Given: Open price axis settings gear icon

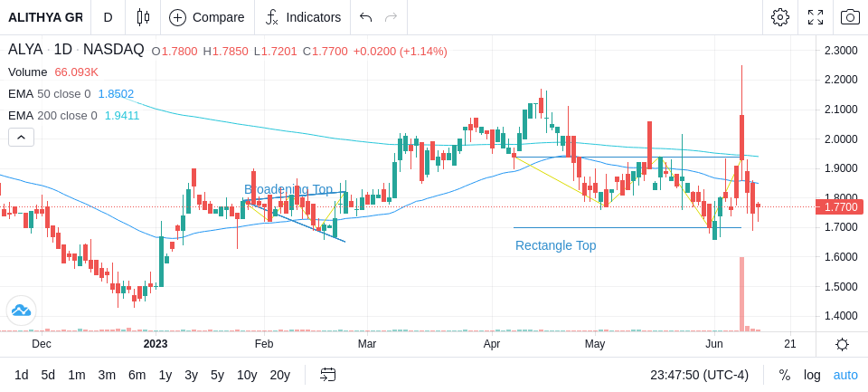Looking at the screenshot, I should (x=842, y=344).
